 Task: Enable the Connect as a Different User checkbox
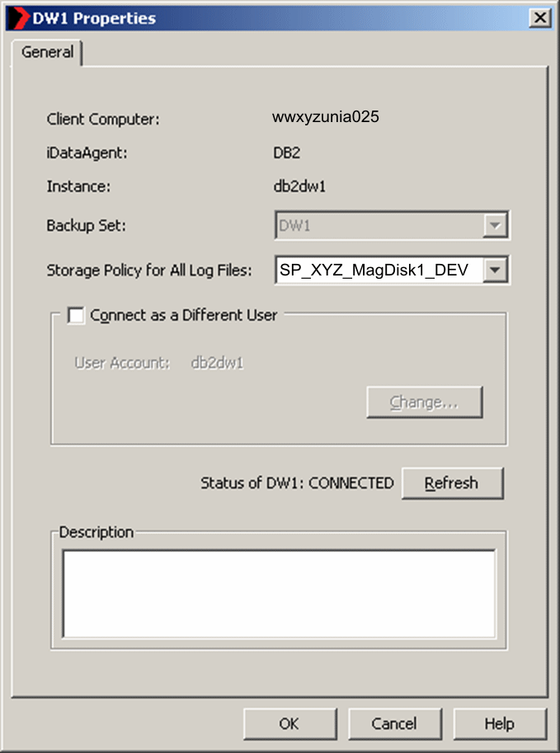point(76,316)
